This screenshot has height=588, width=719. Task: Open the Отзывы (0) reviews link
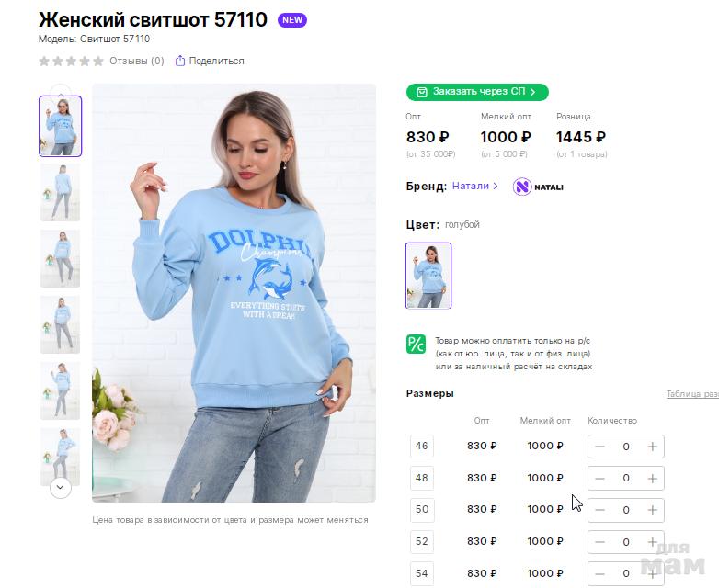tap(136, 62)
